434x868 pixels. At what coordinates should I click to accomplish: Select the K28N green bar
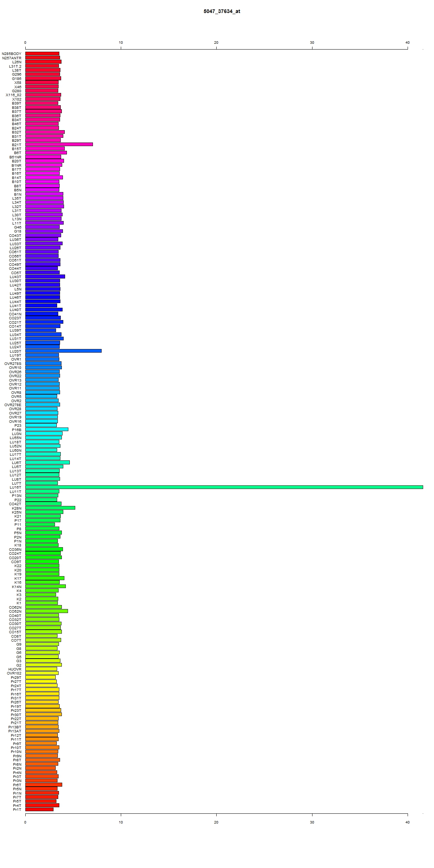50,508
